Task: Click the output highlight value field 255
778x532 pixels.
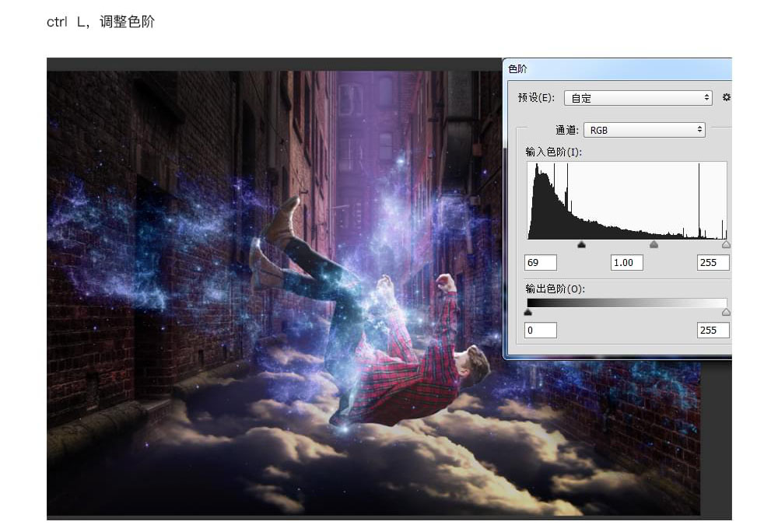Action: (x=713, y=331)
